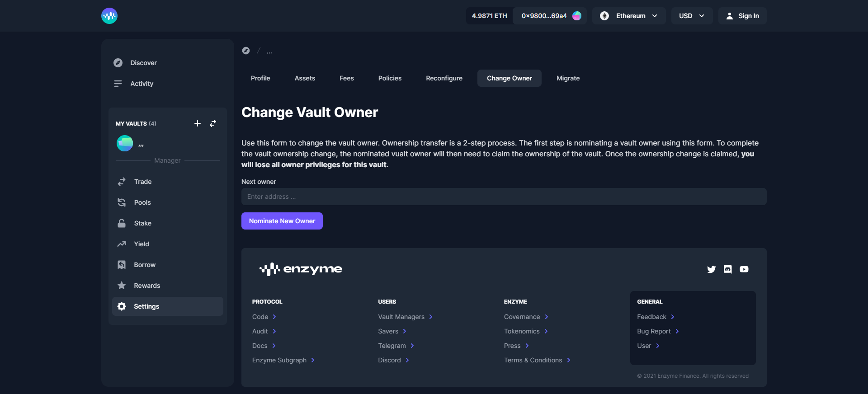The image size is (868, 394).
Task: Click the Ethereum network icon
Action: (604, 16)
